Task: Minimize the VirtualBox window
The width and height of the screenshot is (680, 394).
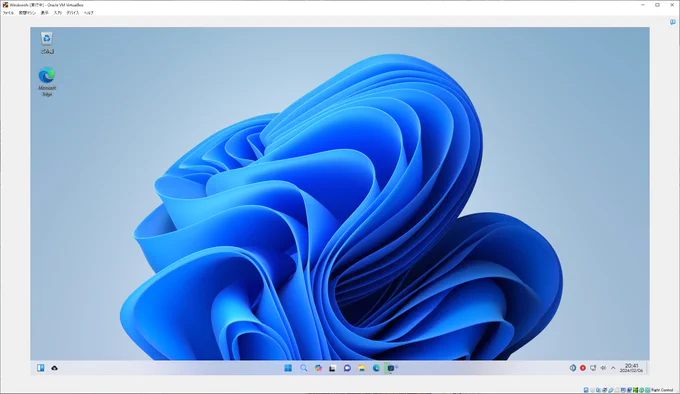Action: pos(643,5)
